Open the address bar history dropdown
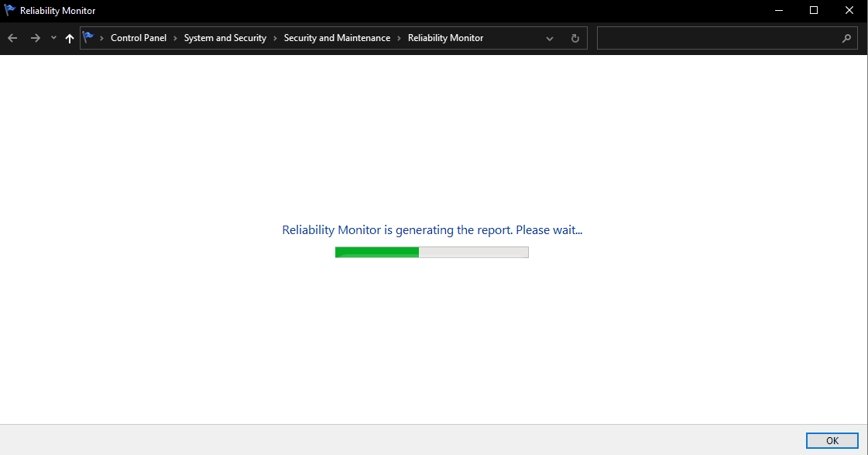 (550, 37)
